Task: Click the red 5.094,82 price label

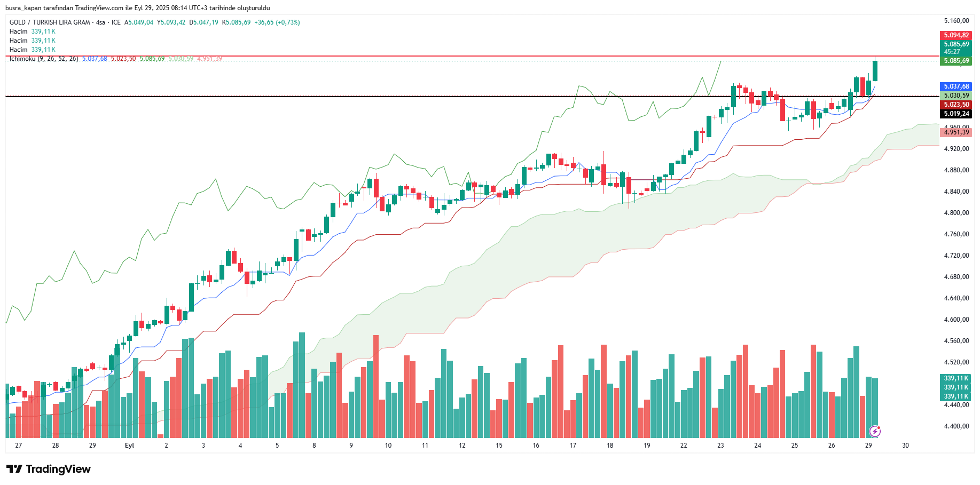Action: [956, 35]
